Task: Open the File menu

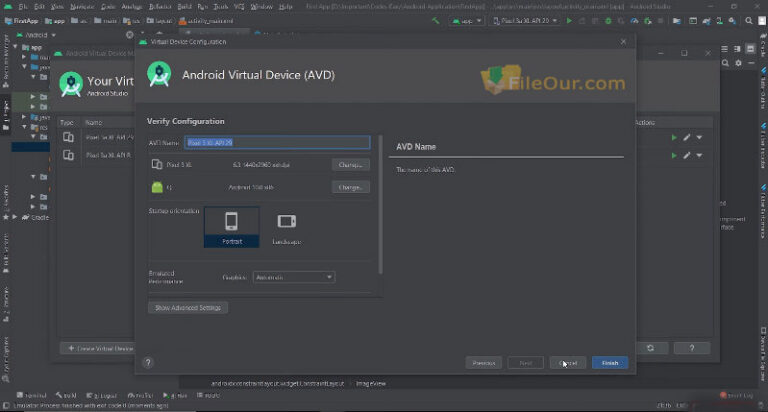Action: point(23,7)
